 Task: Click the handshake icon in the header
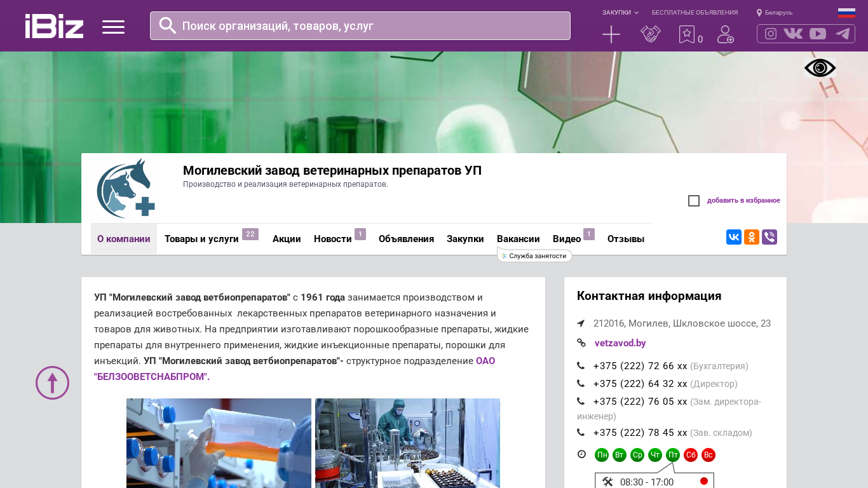(650, 34)
